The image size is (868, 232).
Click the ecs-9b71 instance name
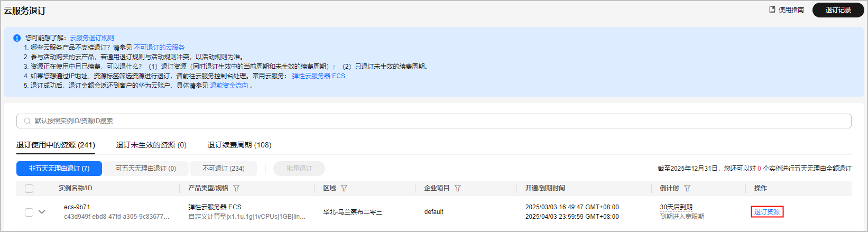pos(77,207)
